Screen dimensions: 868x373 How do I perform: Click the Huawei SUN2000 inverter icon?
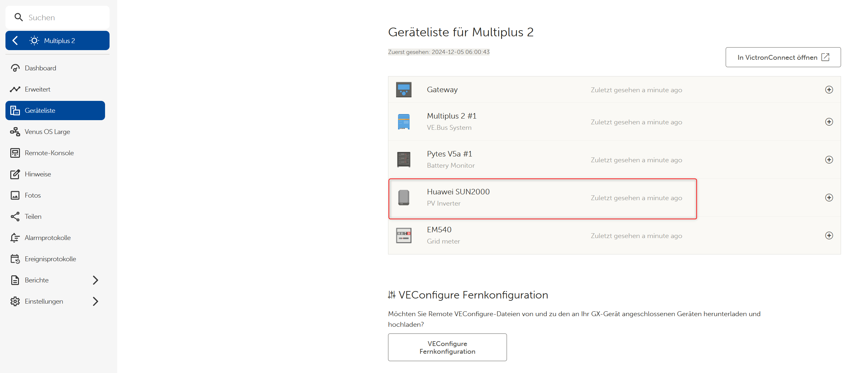point(403,198)
